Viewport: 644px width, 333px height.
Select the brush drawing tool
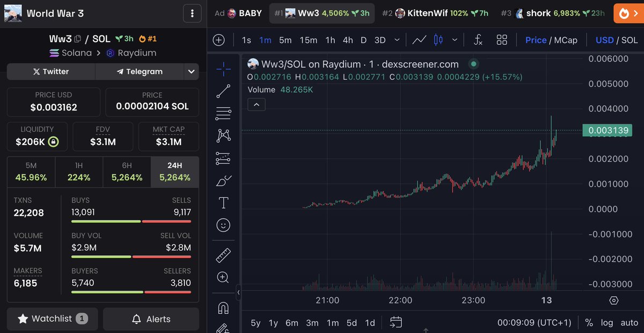[223, 181]
